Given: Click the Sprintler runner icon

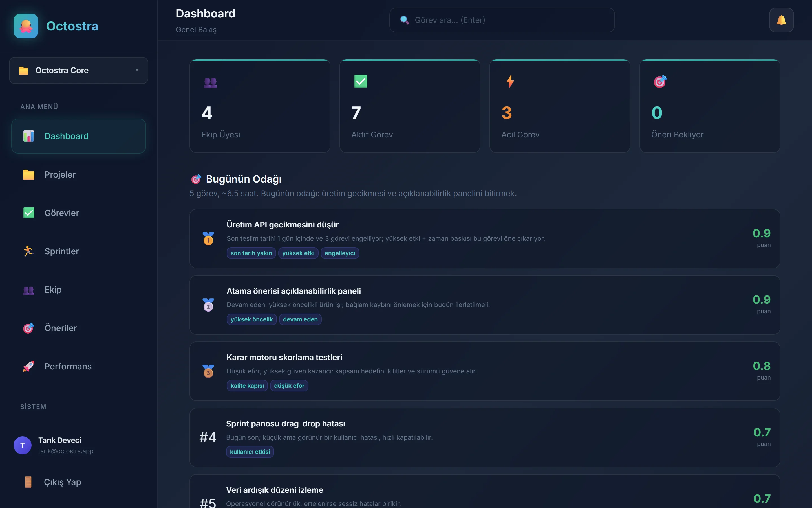Looking at the screenshot, I should click(29, 251).
